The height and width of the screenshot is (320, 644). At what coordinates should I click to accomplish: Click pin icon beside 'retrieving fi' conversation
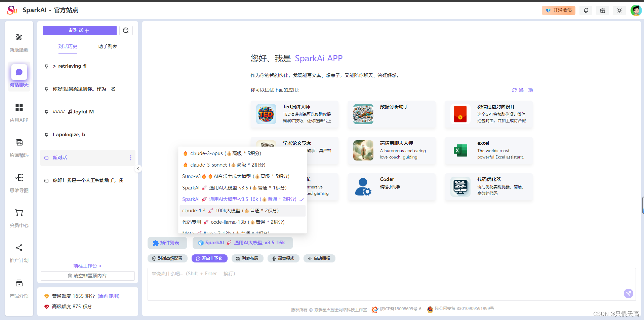(46, 66)
